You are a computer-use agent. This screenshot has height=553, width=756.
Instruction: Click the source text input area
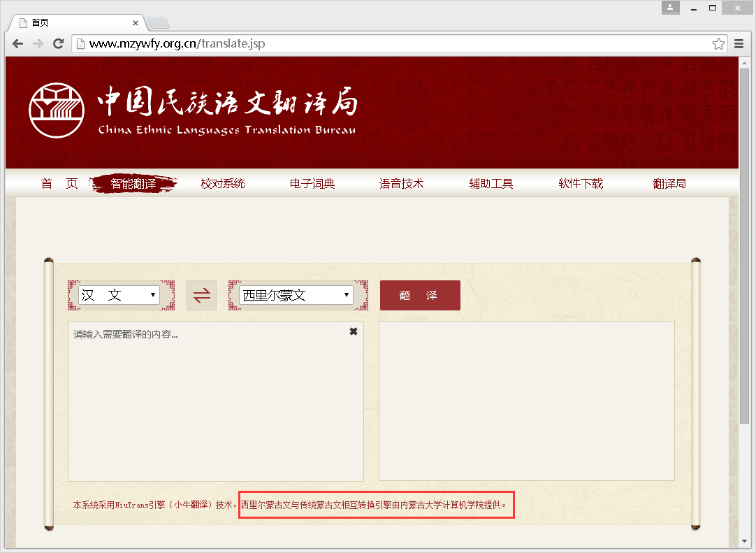[215, 405]
